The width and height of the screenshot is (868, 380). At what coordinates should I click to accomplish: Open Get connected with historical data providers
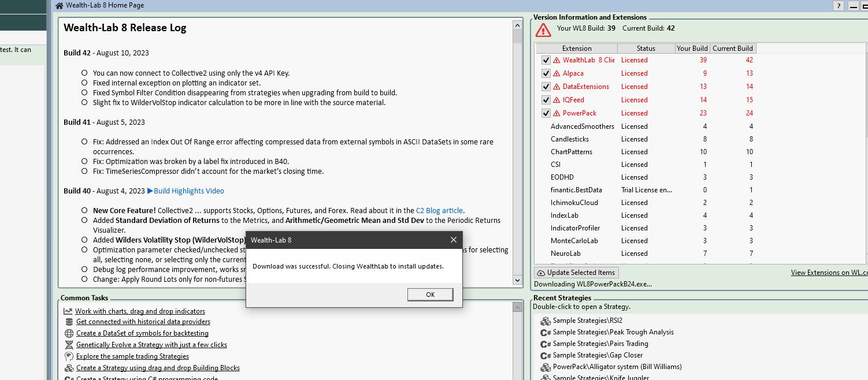(x=143, y=322)
